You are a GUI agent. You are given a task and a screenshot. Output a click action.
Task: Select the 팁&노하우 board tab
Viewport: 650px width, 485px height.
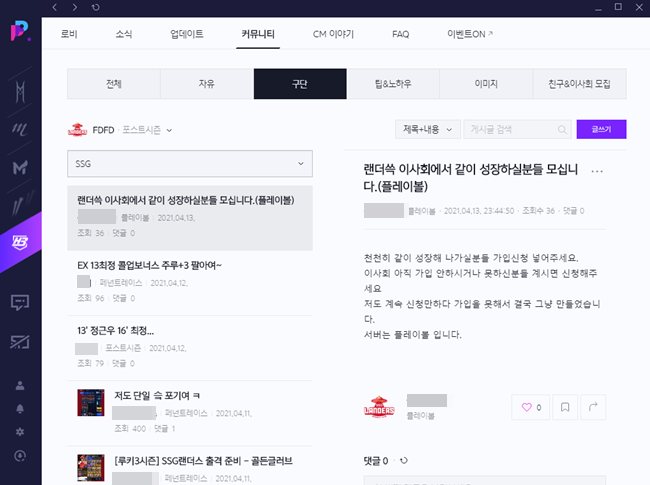click(393, 84)
